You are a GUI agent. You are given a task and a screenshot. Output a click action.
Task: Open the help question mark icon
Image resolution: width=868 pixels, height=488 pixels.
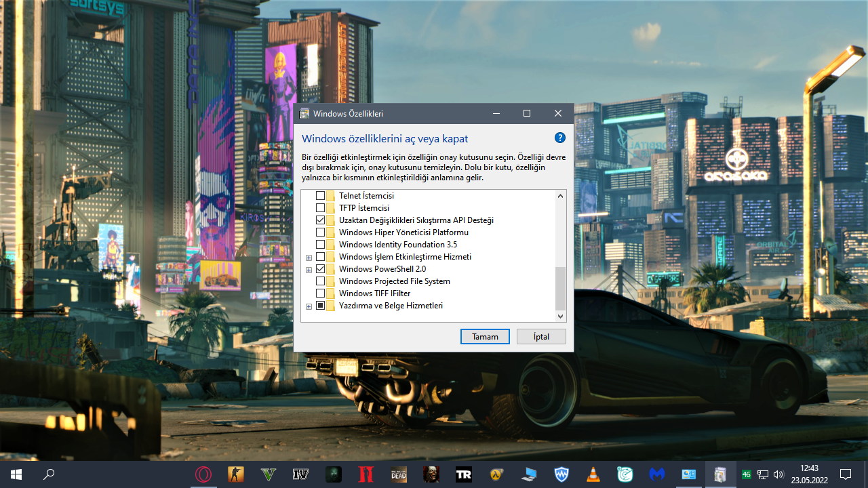coord(560,138)
